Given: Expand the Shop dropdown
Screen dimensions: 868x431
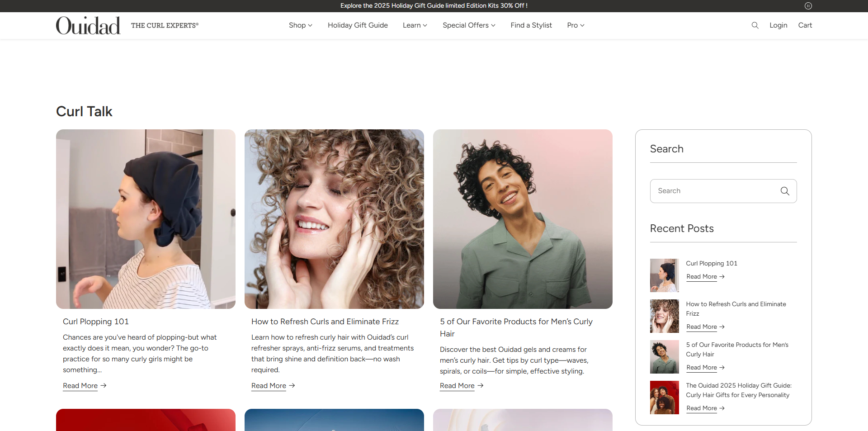Looking at the screenshot, I should (300, 25).
